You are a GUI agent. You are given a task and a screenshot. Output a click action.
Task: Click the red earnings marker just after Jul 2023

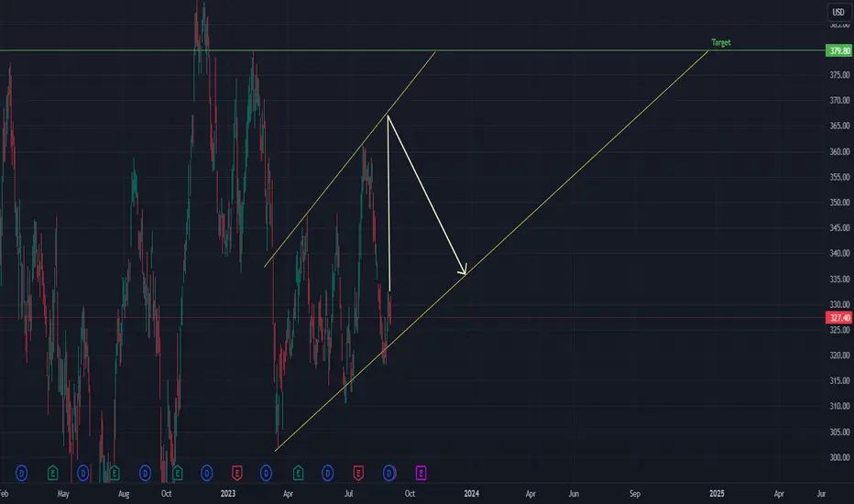[358, 473]
